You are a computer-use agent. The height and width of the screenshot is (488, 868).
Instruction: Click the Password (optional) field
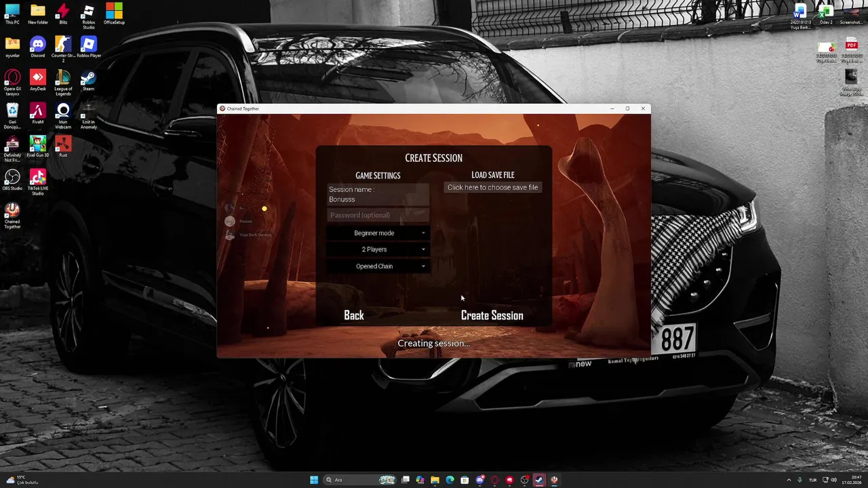378,215
